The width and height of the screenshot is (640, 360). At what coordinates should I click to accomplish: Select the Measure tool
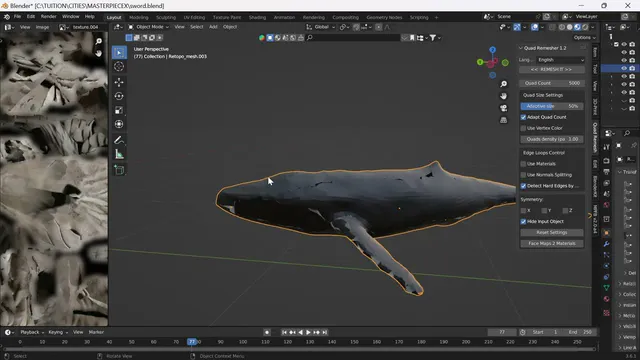(119, 154)
